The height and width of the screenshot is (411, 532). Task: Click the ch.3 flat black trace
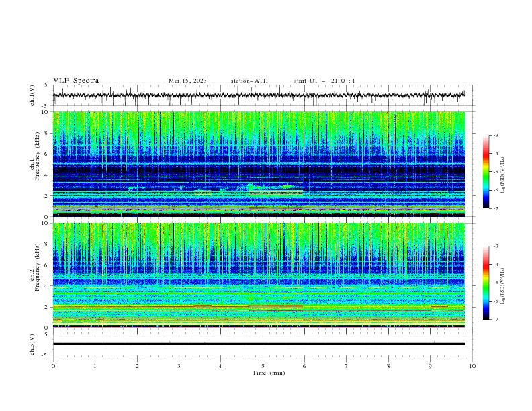(x=259, y=344)
